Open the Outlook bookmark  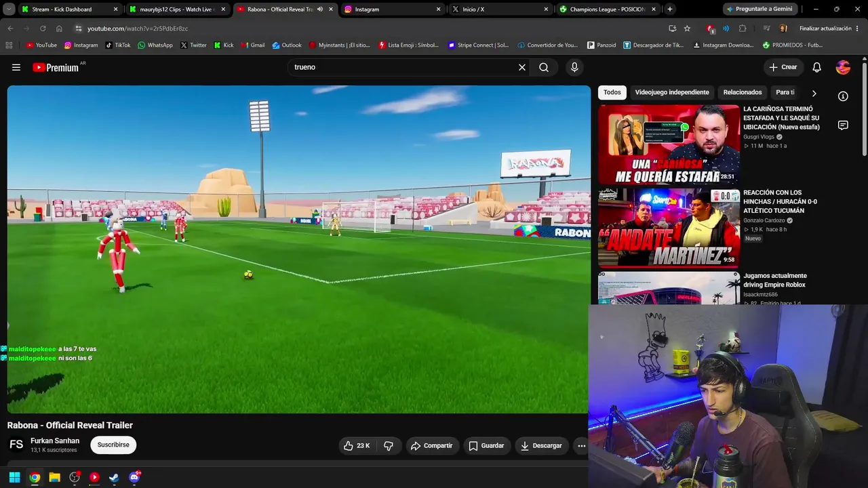tap(287, 45)
